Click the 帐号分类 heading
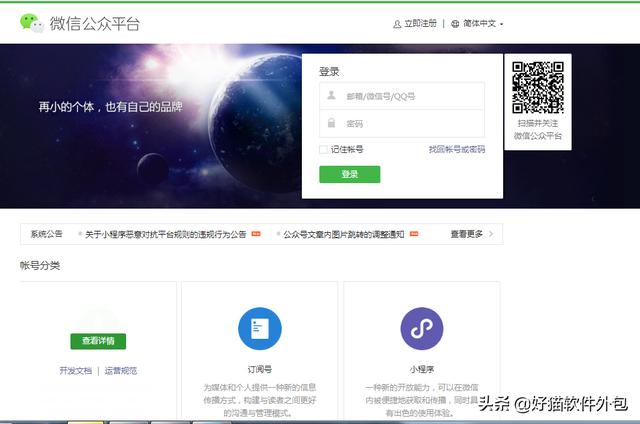This screenshot has height=424, width=640. click(40, 266)
